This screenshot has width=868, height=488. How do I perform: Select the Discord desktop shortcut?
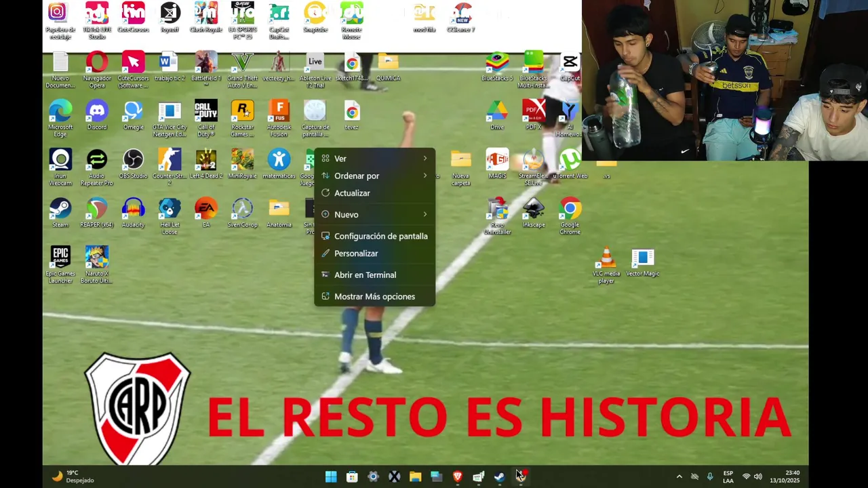pyautogui.click(x=97, y=116)
